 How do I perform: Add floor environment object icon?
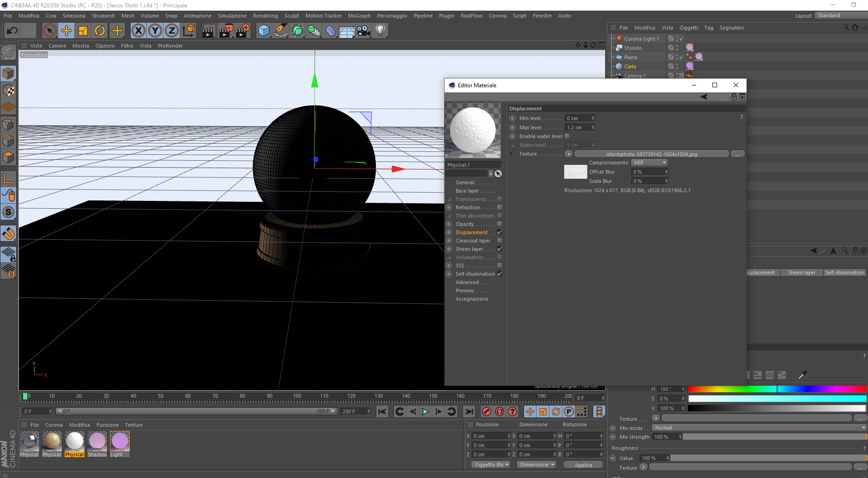(347, 31)
